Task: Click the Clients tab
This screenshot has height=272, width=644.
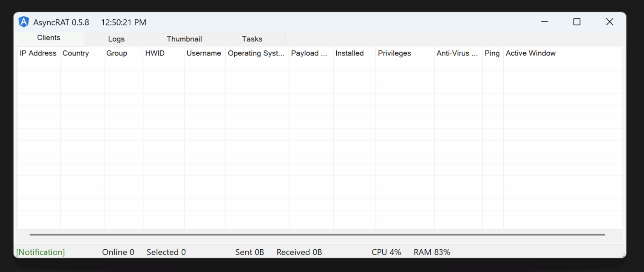Action: point(49,38)
